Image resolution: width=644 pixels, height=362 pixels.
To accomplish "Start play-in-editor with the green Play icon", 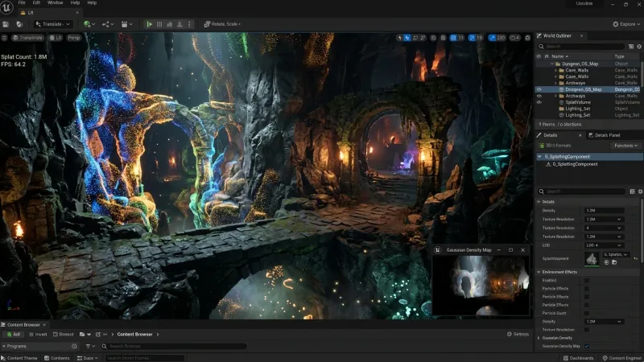I will (150, 24).
